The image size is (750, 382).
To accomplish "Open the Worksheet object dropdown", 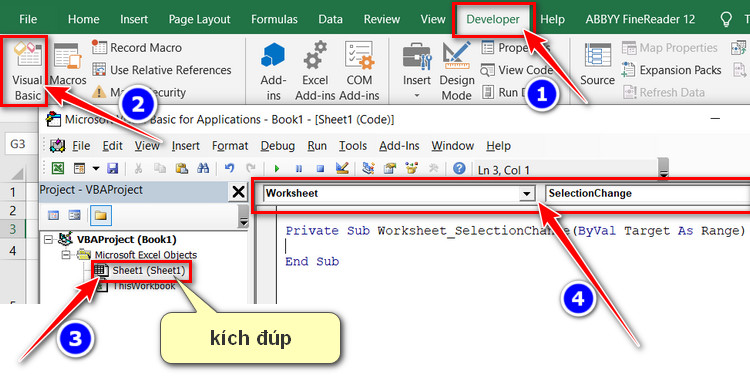I will 527,194.
